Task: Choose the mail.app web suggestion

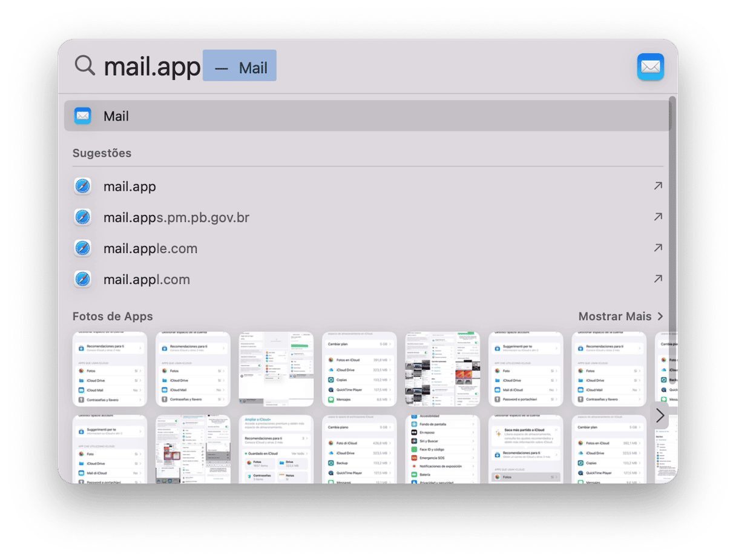Action: coord(367,186)
